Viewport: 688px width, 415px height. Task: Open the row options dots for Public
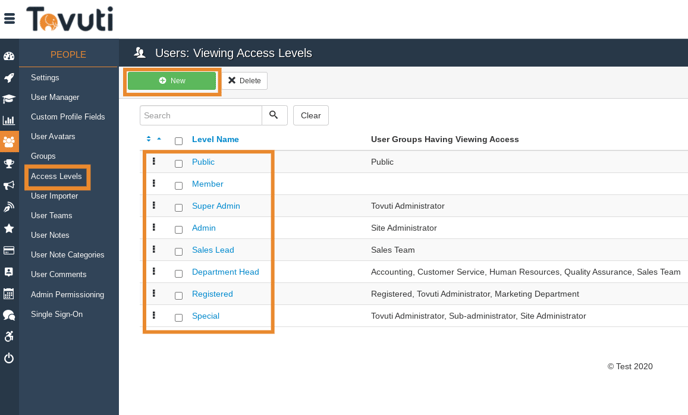[154, 161]
